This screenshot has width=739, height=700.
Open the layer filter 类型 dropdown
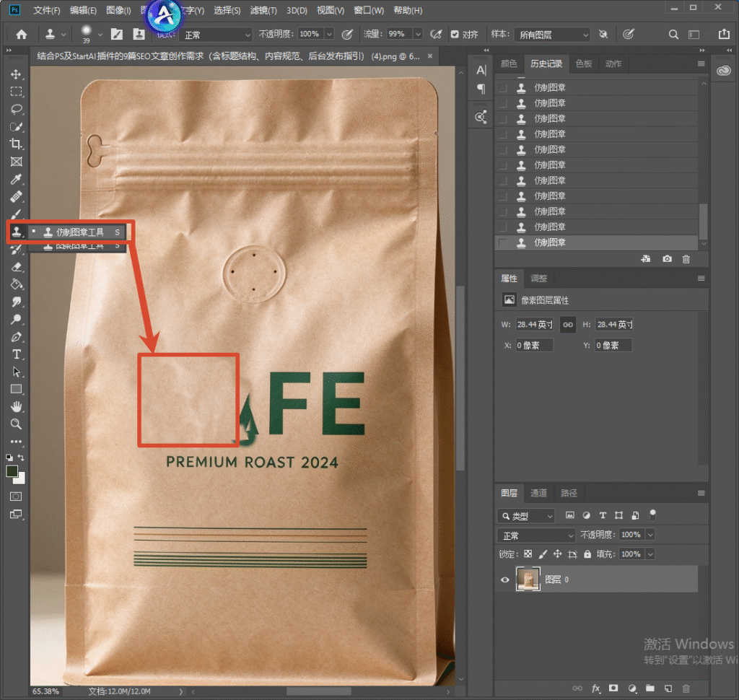tap(526, 516)
